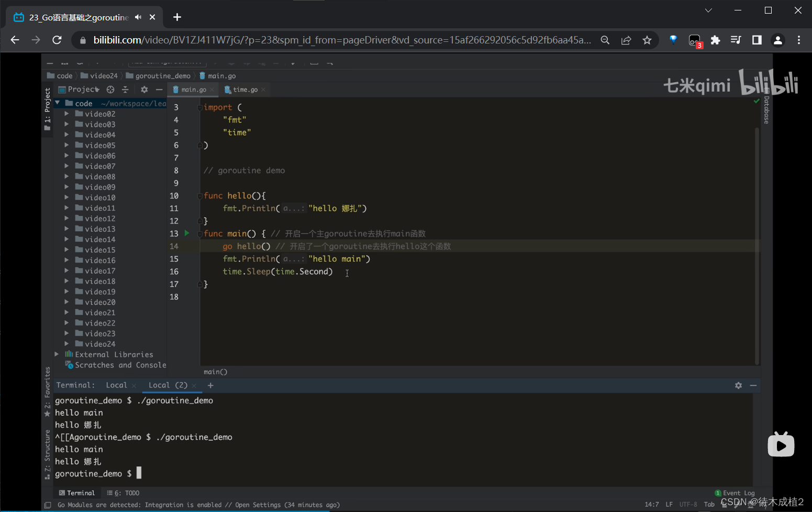Close the bilibili browser tab
This screenshot has height=512, width=812.
tap(152, 17)
